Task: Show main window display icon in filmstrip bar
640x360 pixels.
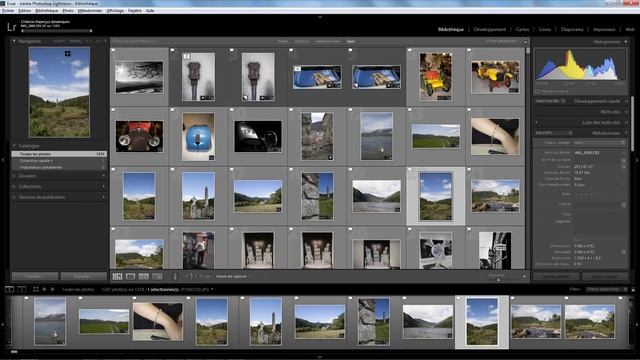Action: tap(9, 289)
